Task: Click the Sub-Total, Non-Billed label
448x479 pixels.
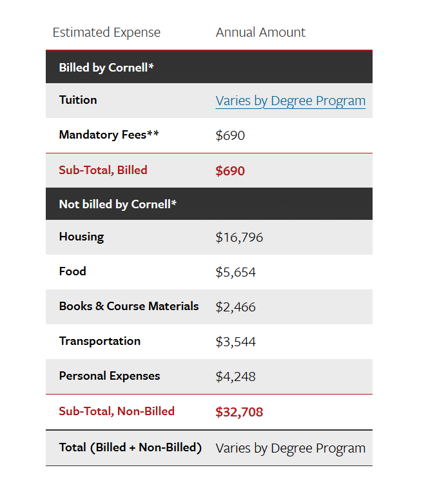Action: [117, 411]
